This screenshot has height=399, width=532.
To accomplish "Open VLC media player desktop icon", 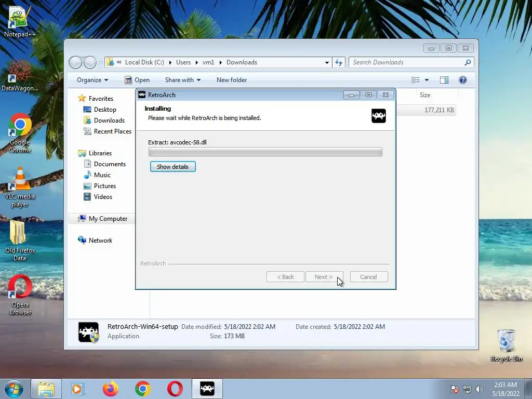I will pyautogui.click(x=20, y=187).
